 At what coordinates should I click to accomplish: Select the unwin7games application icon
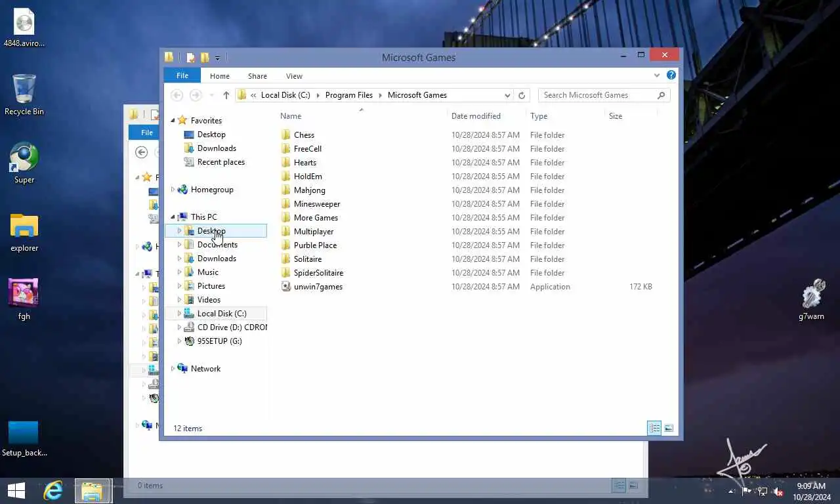pos(285,286)
